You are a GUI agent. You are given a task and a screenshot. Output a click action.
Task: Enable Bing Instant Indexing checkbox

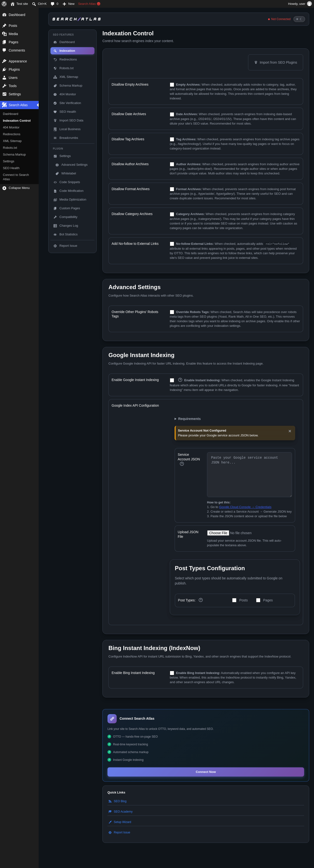[x=172, y=673]
